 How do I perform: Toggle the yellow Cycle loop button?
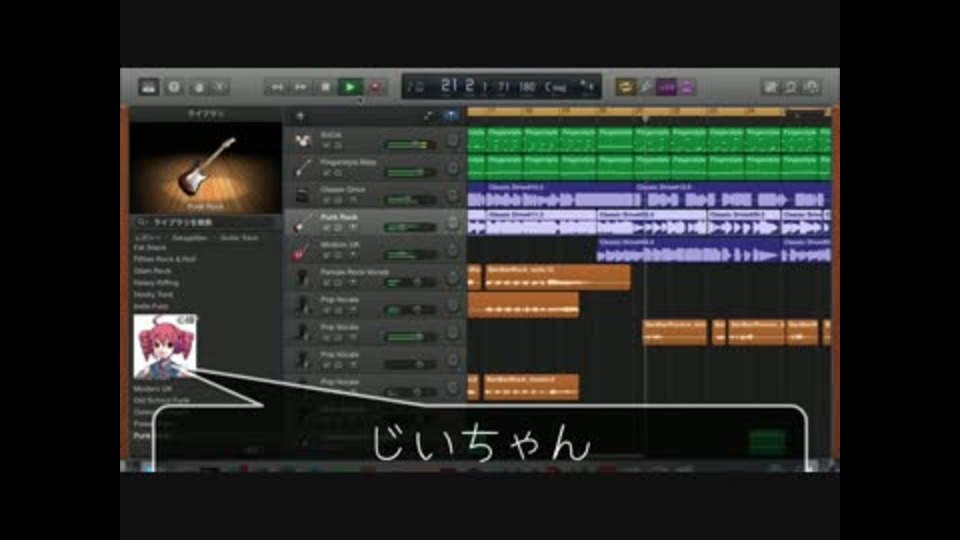pos(625,87)
